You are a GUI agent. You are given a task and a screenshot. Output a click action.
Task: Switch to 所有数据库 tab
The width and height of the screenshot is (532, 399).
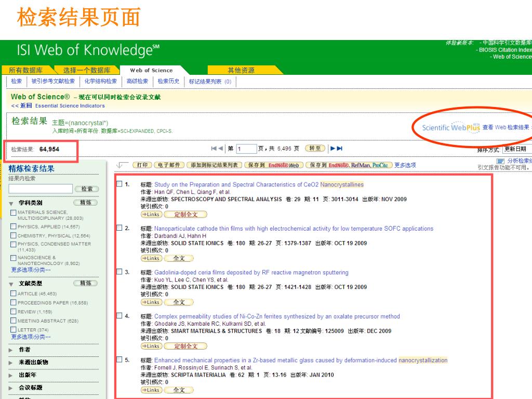[26, 70]
